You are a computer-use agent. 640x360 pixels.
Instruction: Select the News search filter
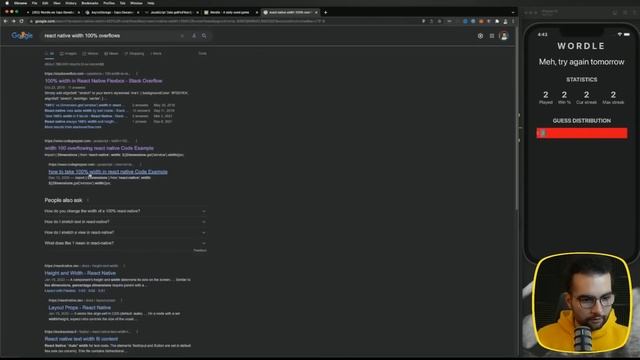tap(111, 53)
